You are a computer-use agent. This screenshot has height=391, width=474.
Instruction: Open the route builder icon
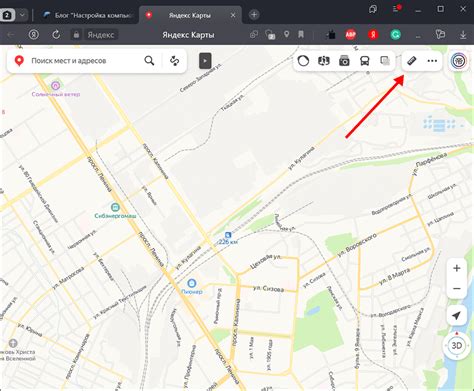tap(174, 61)
